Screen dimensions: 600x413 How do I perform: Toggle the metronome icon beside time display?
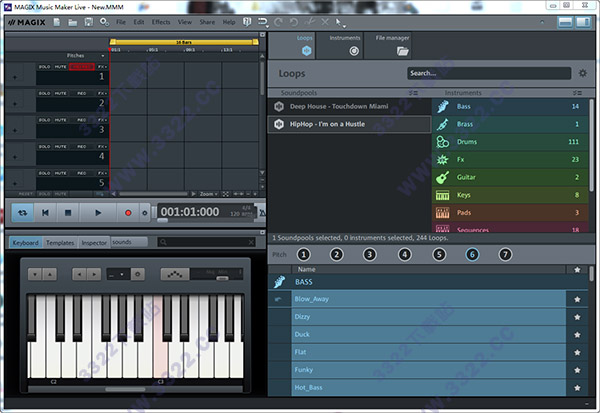point(262,212)
